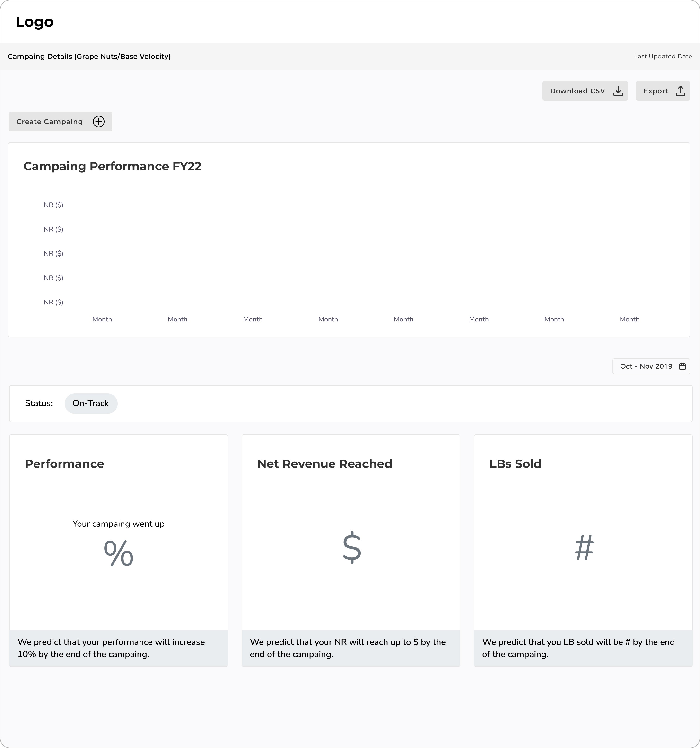Click the calendar icon by date range
The image size is (700, 748).
(682, 366)
